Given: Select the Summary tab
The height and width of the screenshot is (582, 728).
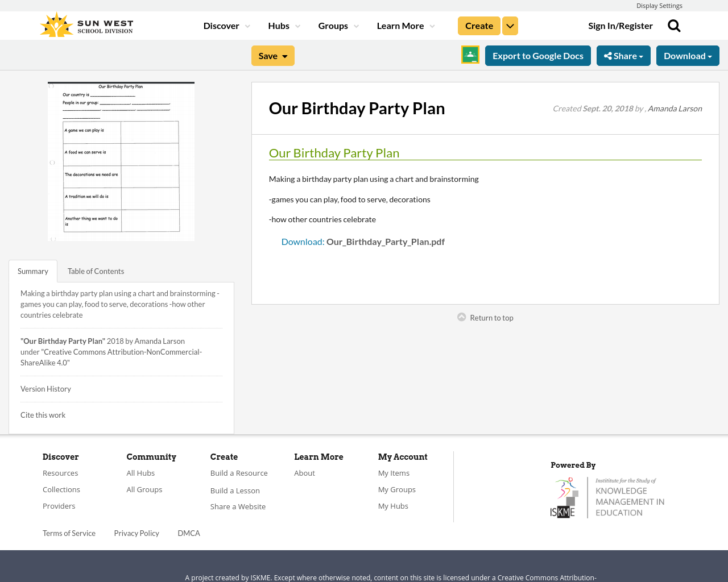Looking at the screenshot, I should [x=32, y=271].
